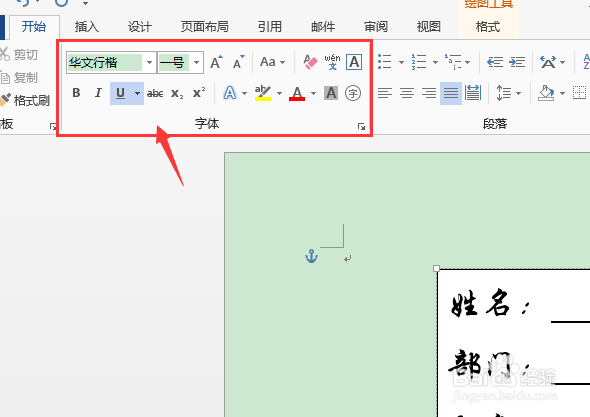This screenshot has height=417, width=590.
Task: Apply text effects outlined A icon
Action: [230, 93]
